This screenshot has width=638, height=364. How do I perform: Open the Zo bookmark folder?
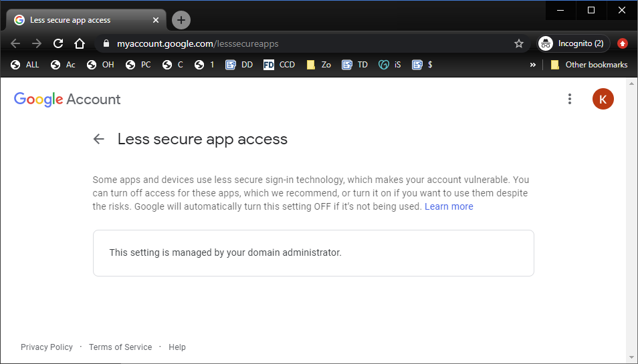319,65
